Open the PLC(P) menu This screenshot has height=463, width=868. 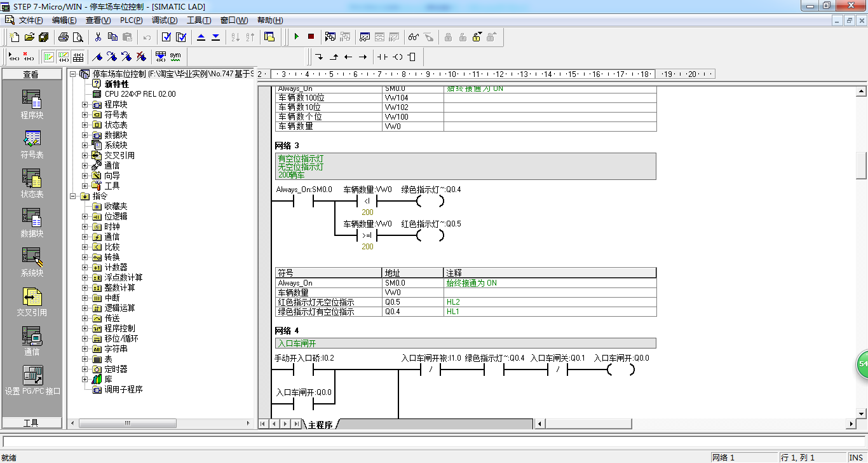click(x=132, y=20)
